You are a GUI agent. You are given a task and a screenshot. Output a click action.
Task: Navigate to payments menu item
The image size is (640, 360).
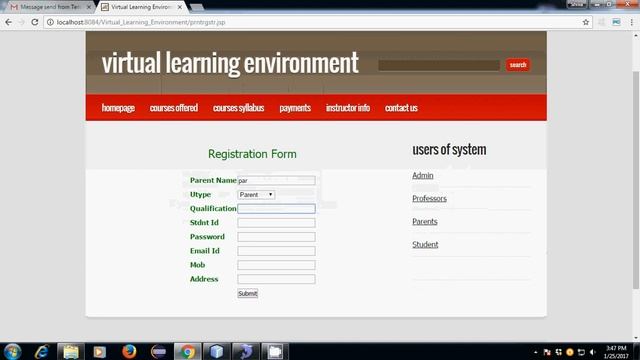coord(295,108)
